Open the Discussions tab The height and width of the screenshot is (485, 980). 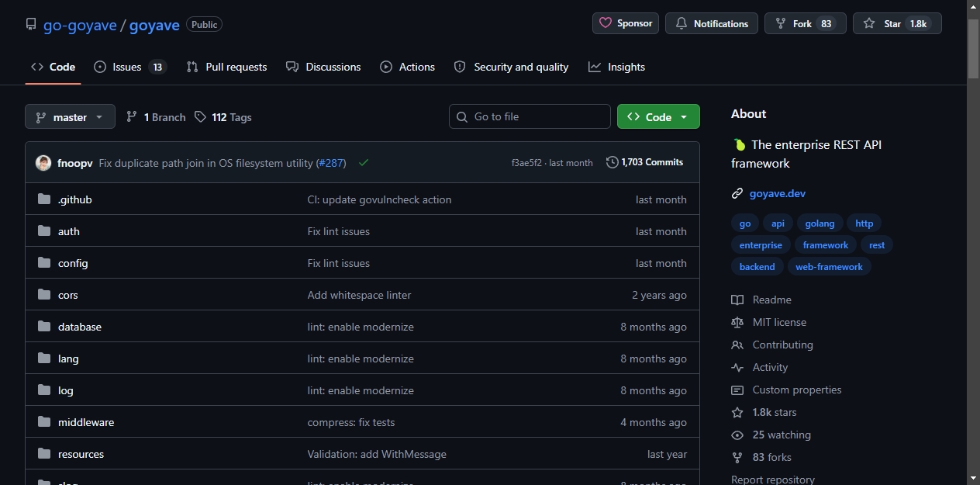pyautogui.click(x=323, y=67)
